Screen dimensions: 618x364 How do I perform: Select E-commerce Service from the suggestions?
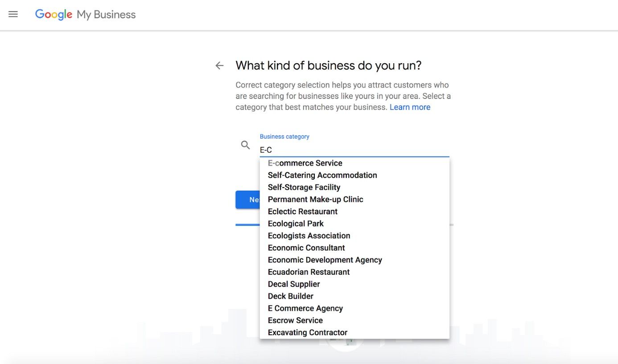pyautogui.click(x=305, y=163)
